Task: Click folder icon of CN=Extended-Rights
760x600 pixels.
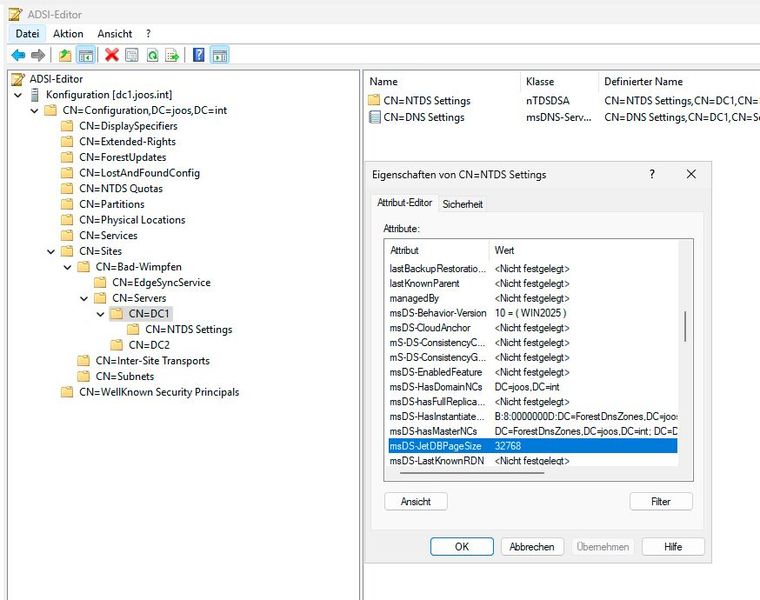Action: pyautogui.click(x=67, y=142)
